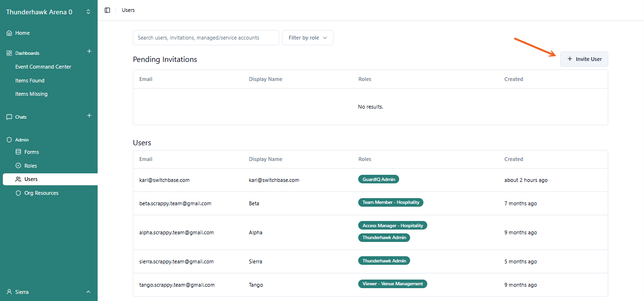Open Items Missing dashboard
The height and width of the screenshot is (301, 644).
[31, 94]
